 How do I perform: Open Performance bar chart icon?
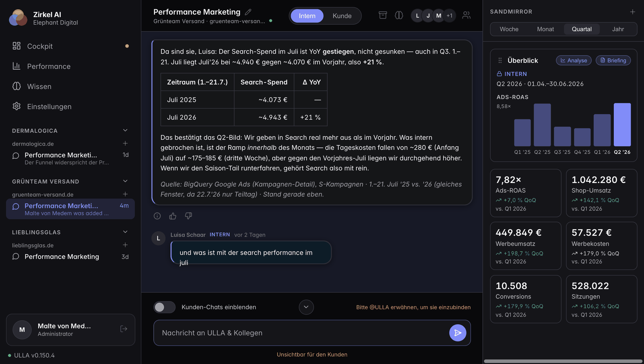tap(17, 66)
